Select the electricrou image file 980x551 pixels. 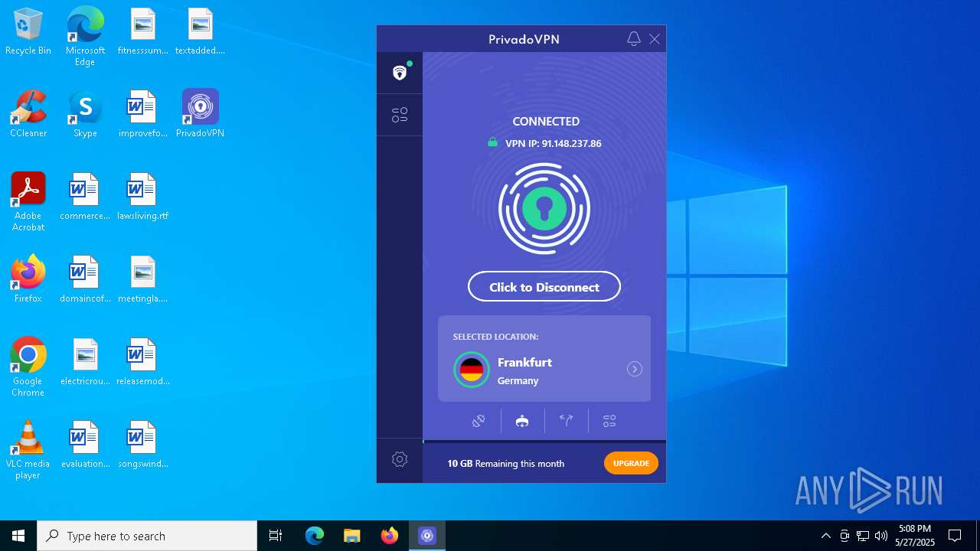point(85,362)
